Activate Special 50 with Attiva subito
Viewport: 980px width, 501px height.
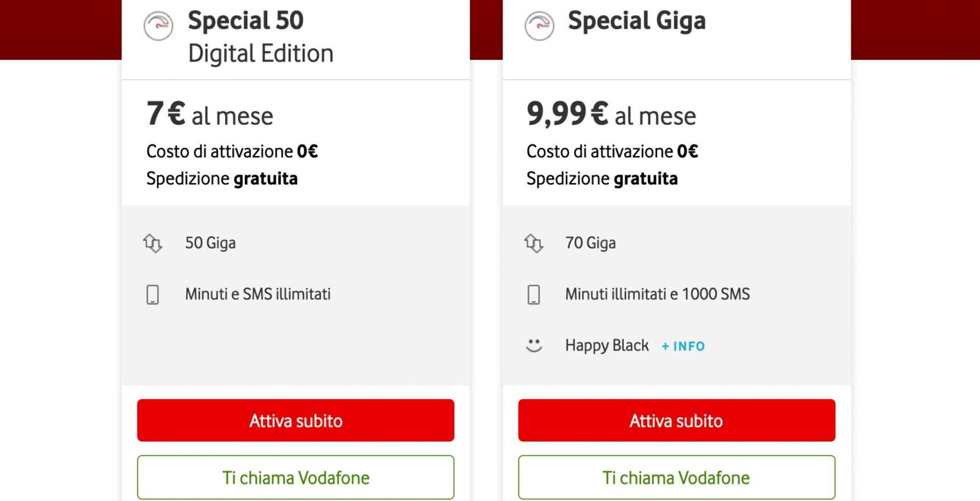click(296, 420)
